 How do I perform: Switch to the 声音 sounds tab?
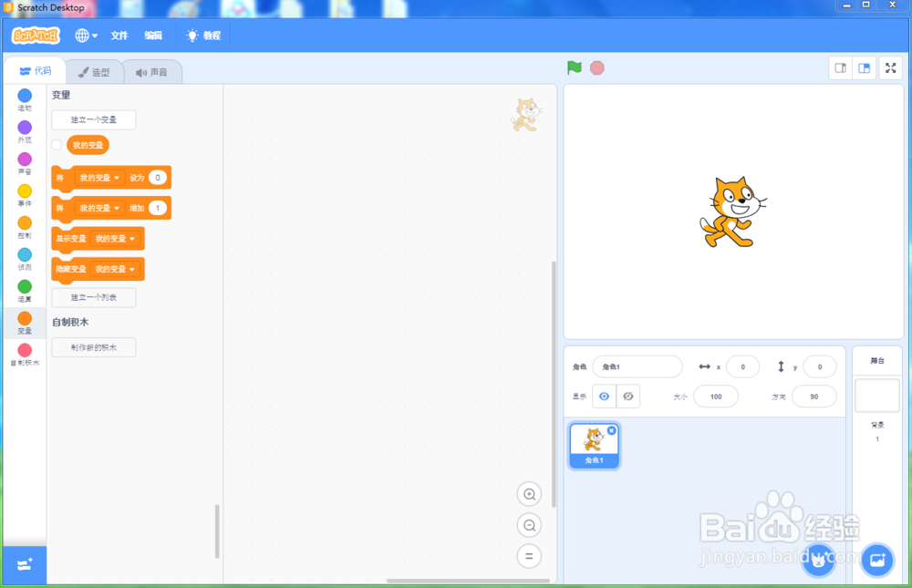(151, 72)
